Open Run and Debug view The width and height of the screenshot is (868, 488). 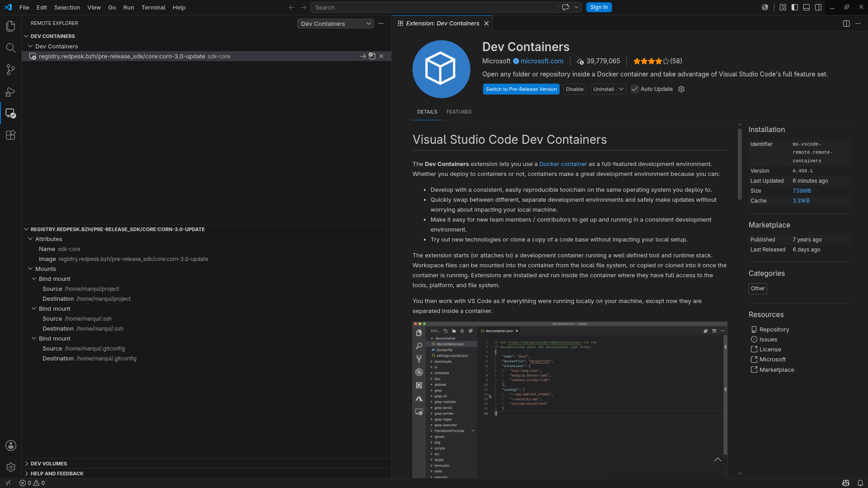coord(10,92)
